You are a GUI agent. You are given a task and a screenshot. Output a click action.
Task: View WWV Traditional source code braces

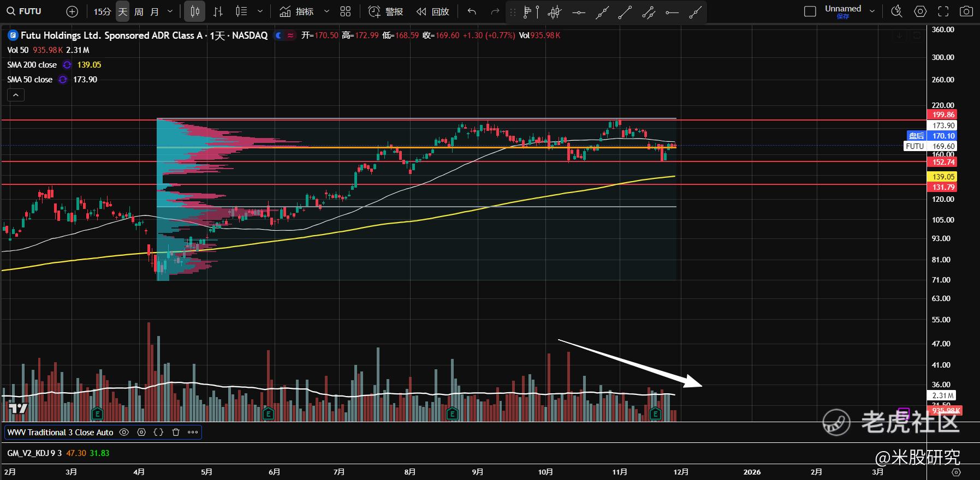click(x=158, y=433)
